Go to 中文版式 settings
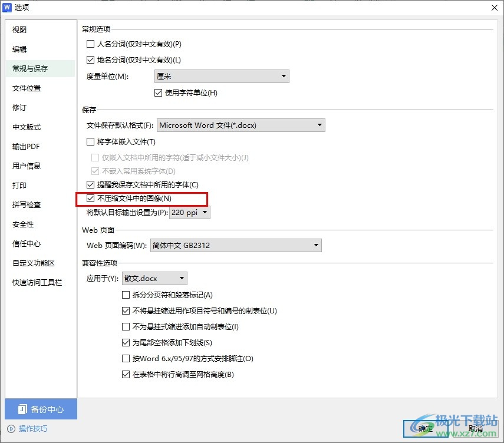Screen dimensions: 504x443 [x=27, y=127]
